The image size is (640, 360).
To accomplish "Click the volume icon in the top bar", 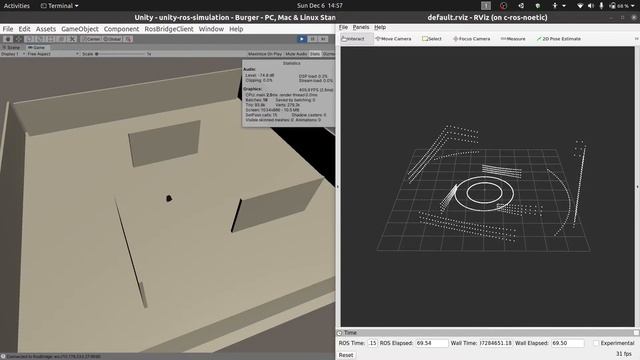I will click(591, 6).
